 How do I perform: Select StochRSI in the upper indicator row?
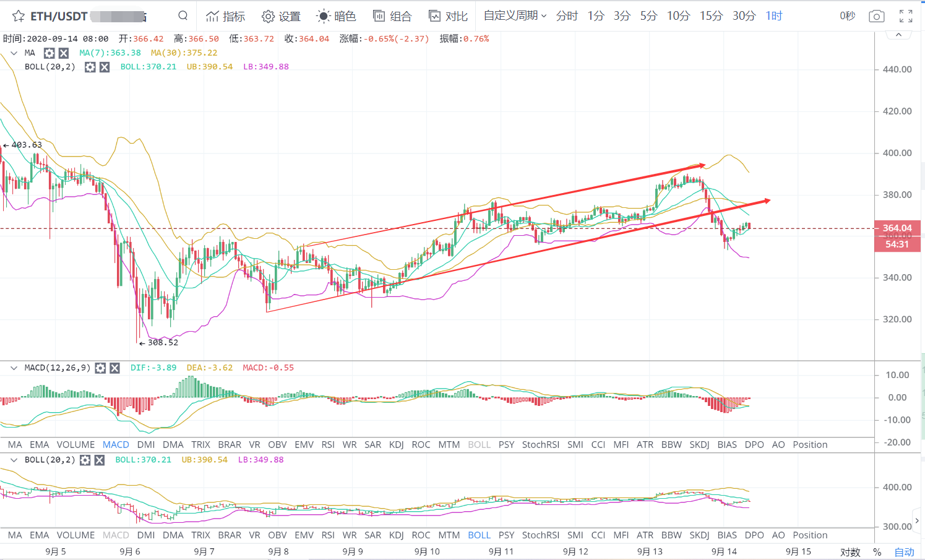click(540, 445)
